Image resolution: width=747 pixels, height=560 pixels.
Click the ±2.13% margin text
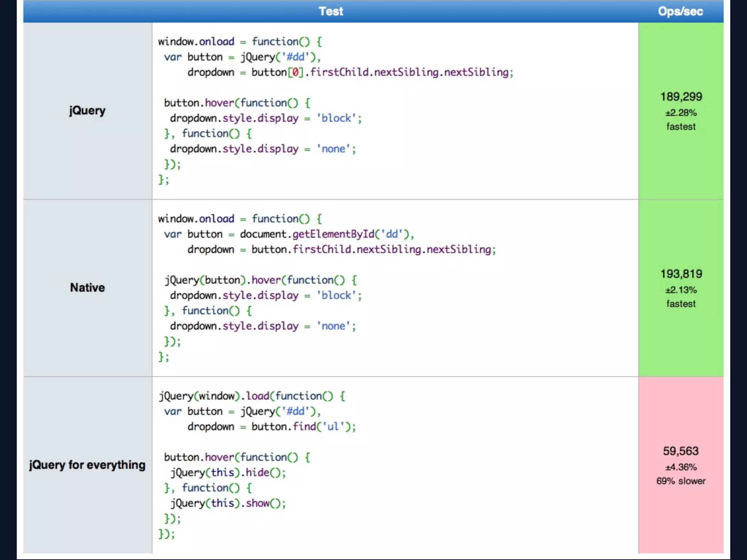coord(681,290)
